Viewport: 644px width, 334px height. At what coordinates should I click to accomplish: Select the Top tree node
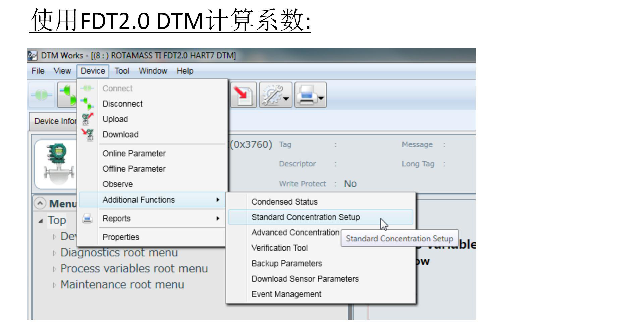click(57, 220)
